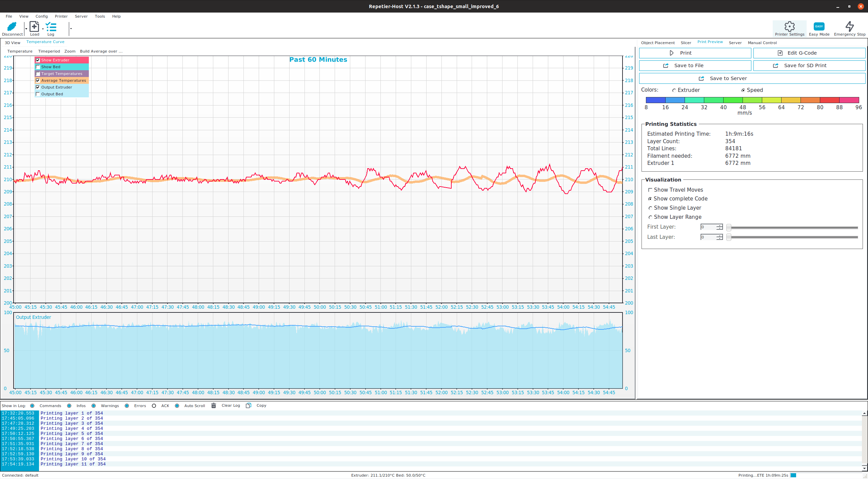Expand the Load dropdown arrow
868x479 pixels.
coord(43,29)
